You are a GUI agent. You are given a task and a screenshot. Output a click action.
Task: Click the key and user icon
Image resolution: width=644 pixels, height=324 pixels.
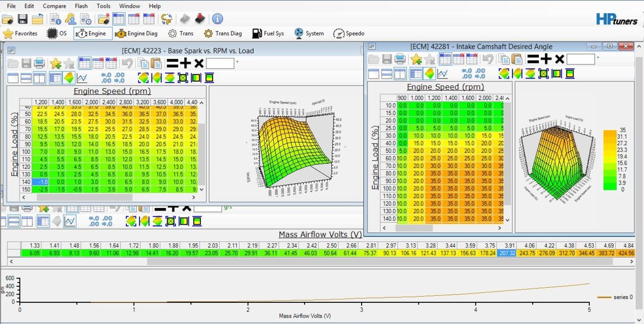pos(71,19)
